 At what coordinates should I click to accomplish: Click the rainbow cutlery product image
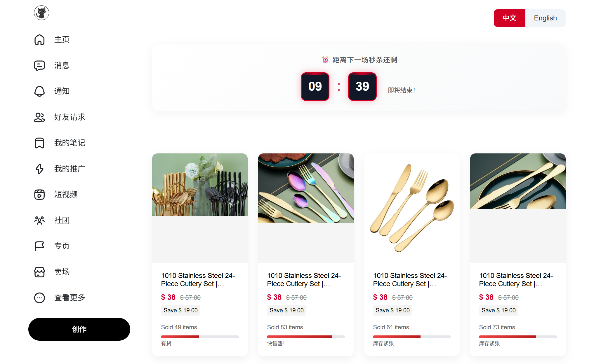306,188
